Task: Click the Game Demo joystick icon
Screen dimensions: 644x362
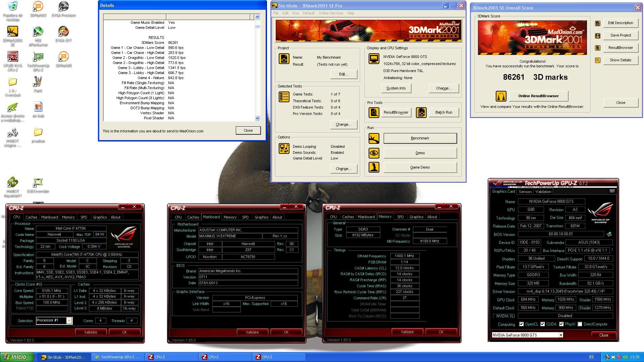Action: click(374, 167)
